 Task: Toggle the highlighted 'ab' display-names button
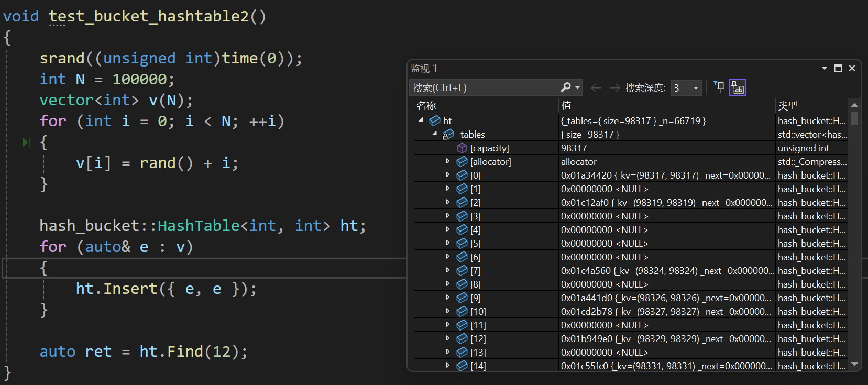[738, 87]
